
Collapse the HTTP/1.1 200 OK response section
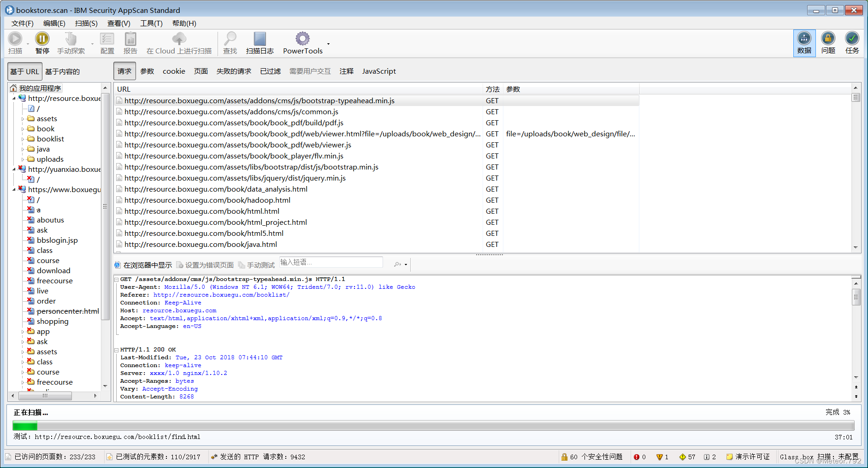point(117,350)
